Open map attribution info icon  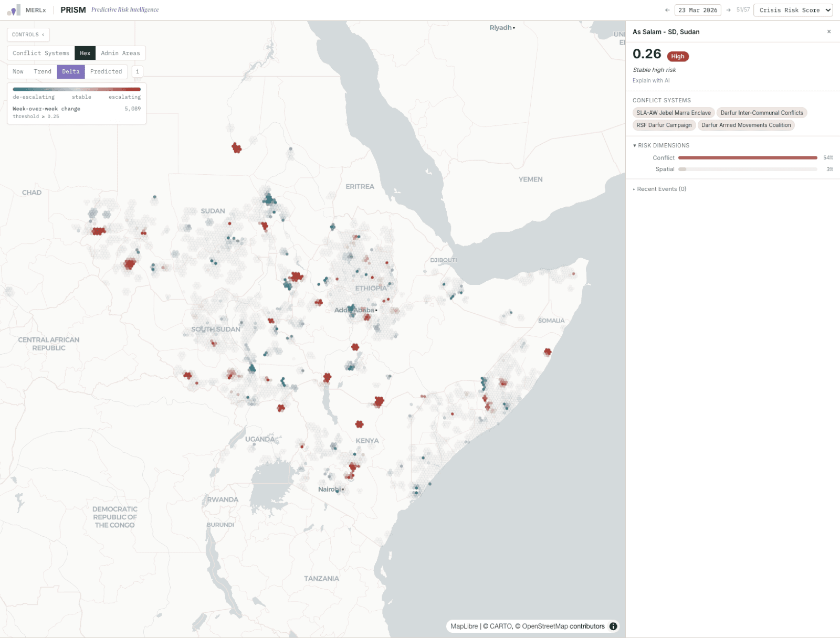pyautogui.click(x=613, y=626)
